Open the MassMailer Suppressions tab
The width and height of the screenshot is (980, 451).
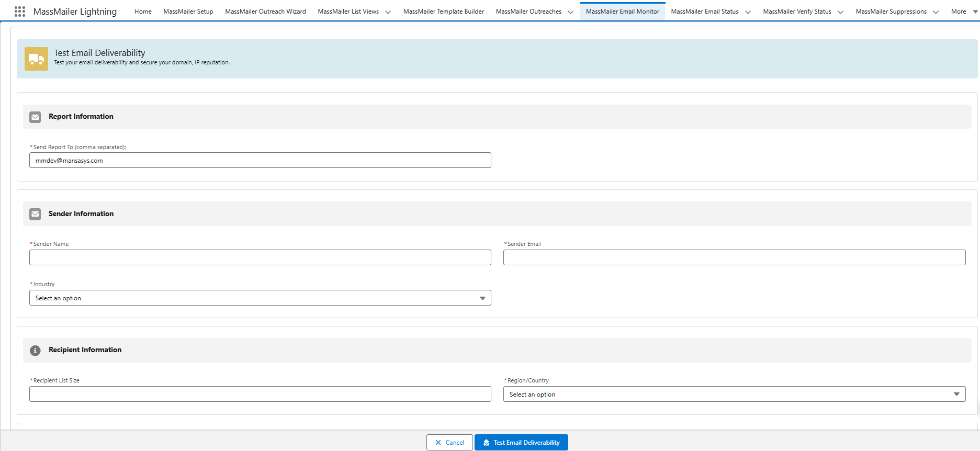pyautogui.click(x=891, y=12)
